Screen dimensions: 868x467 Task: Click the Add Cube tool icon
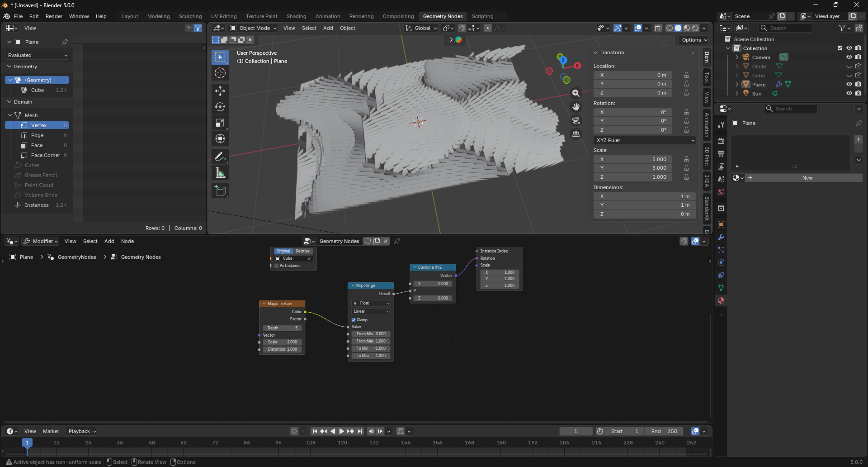(x=220, y=191)
